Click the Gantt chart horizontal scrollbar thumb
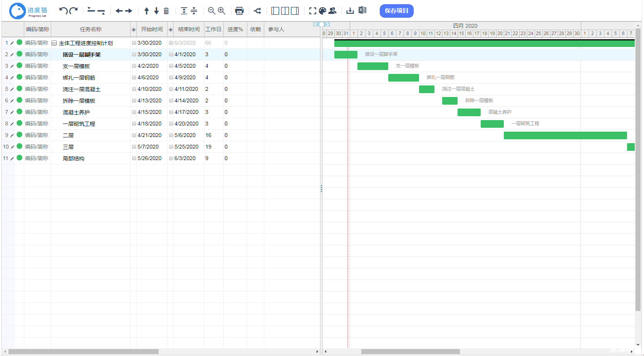Viewport: 644px width, 356px height. click(410, 351)
